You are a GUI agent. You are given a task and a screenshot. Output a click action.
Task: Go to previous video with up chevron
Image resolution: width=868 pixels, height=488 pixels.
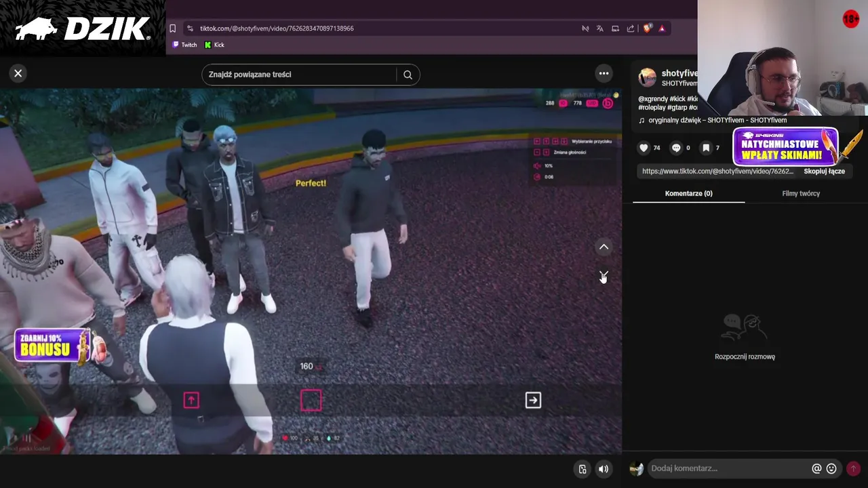tap(604, 247)
